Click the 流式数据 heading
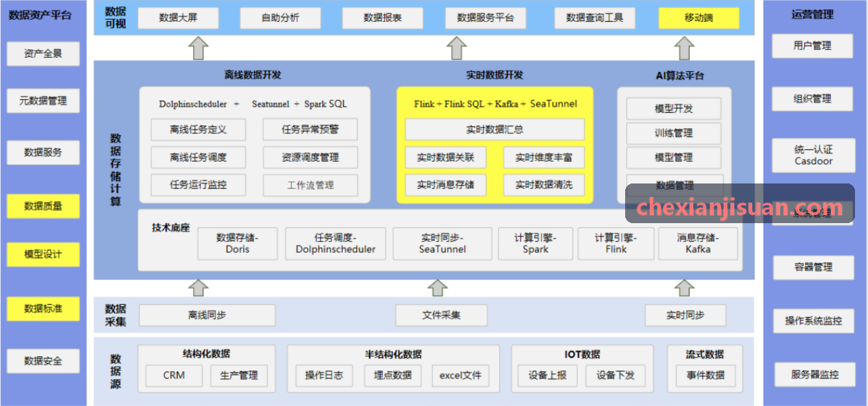868x406 pixels. (705, 355)
